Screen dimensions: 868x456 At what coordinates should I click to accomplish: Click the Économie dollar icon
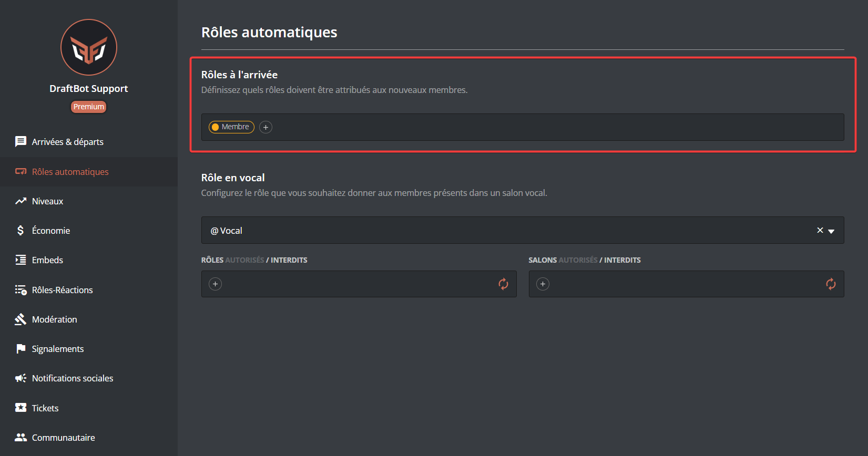pos(20,230)
